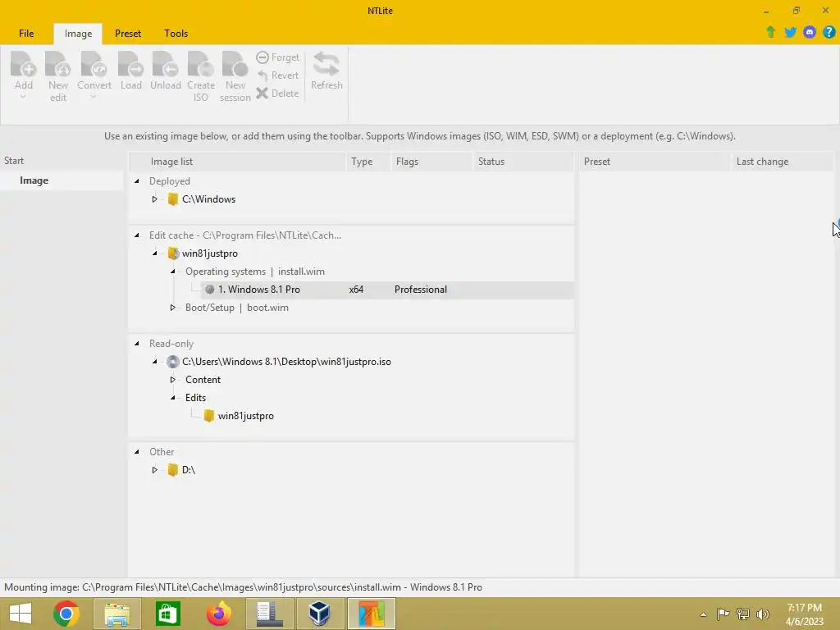Click the Last change column header
This screenshot has width=840, height=630.
point(782,162)
